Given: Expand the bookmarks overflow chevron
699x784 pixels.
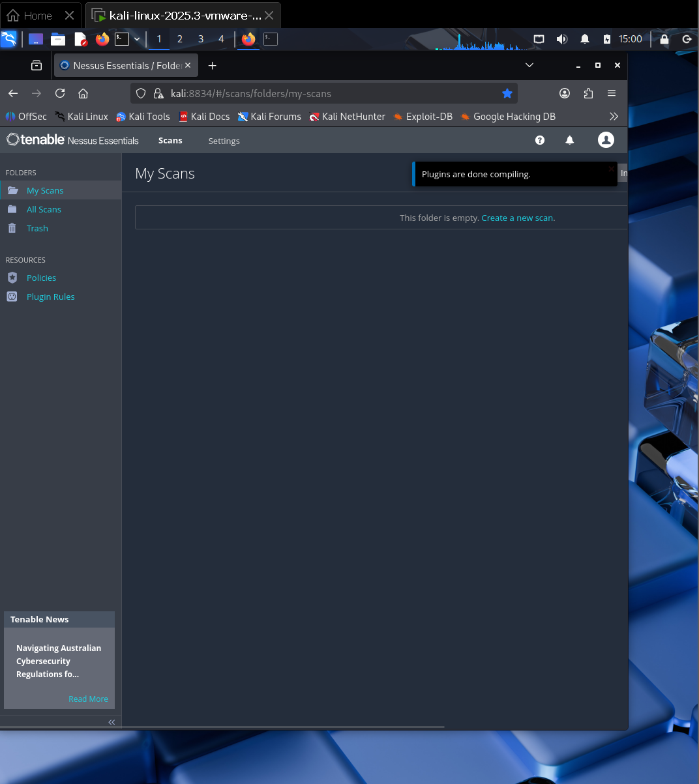Looking at the screenshot, I should [614, 116].
